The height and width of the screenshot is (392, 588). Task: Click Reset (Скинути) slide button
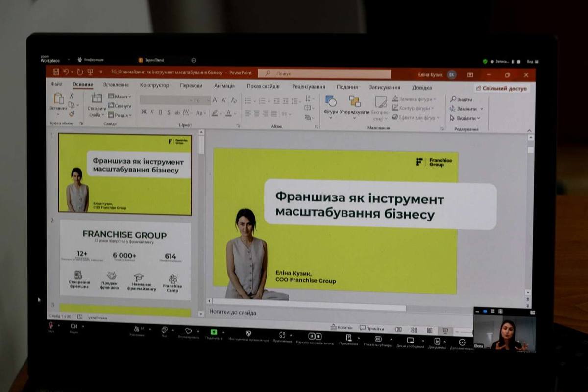pyautogui.click(x=120, y=106)
